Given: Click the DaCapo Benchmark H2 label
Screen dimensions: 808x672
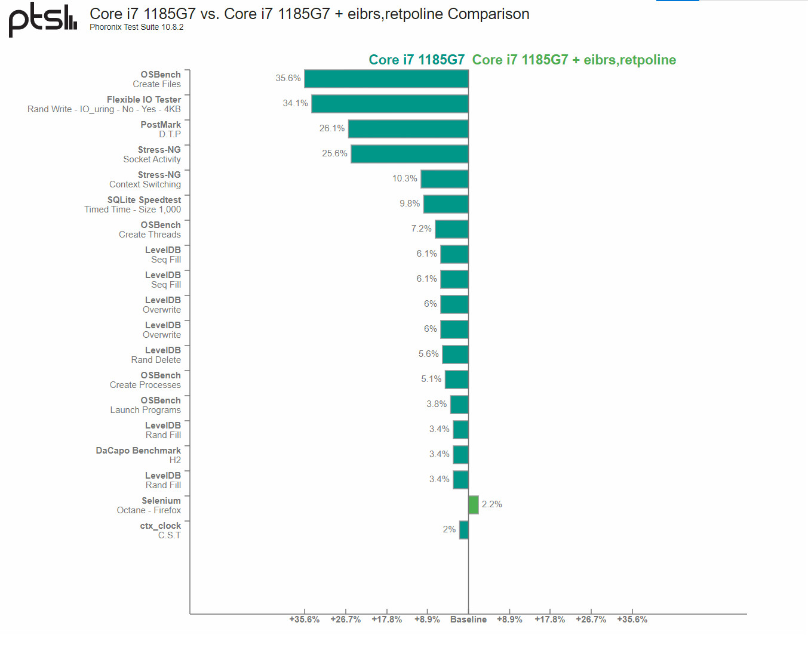Looking at the screenshot, I should tap(139, 455).
